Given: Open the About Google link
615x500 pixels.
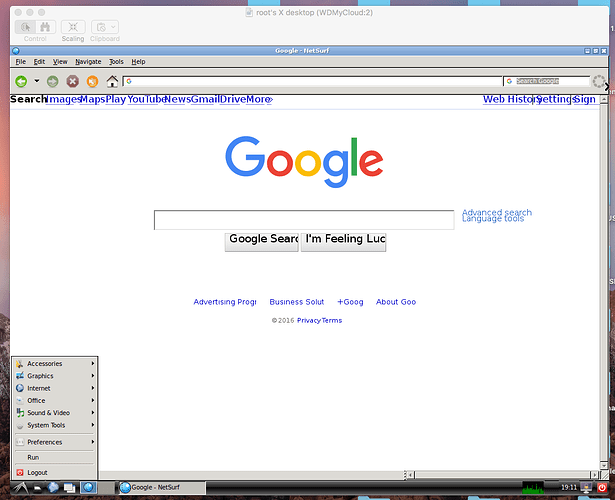Looking at the screenshot, I should [396, 302].
